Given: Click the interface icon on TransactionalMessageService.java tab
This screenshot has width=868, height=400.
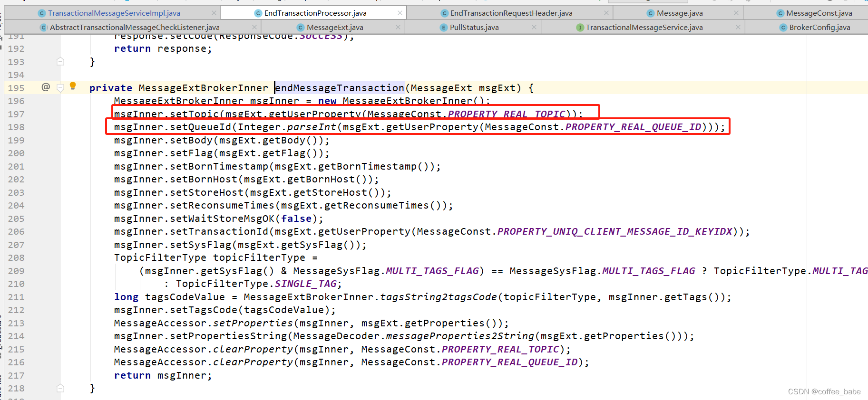Looking at the screenshot, I should pos(580,28).
